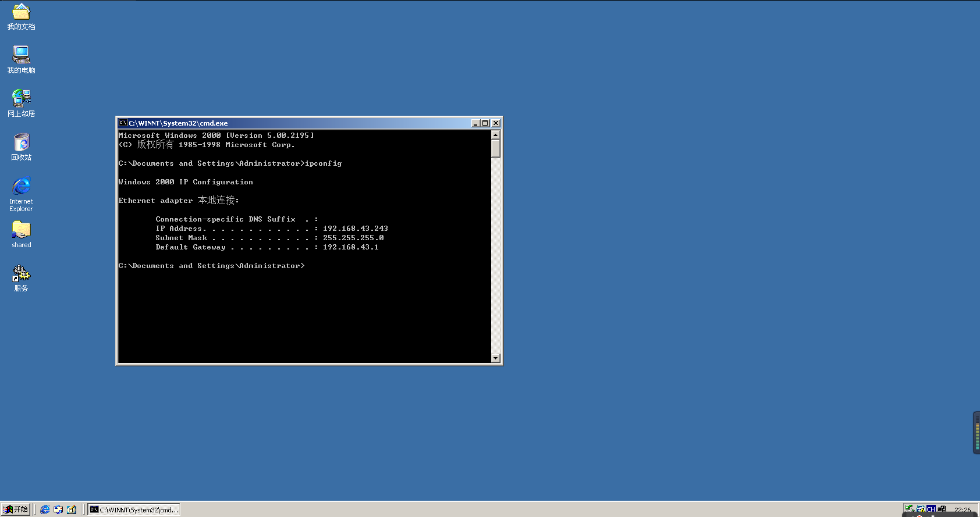Screen dimensions: 980x517
Task: Launch Outlook Express from quick launch bar
Action: click(x=58, y=509)
